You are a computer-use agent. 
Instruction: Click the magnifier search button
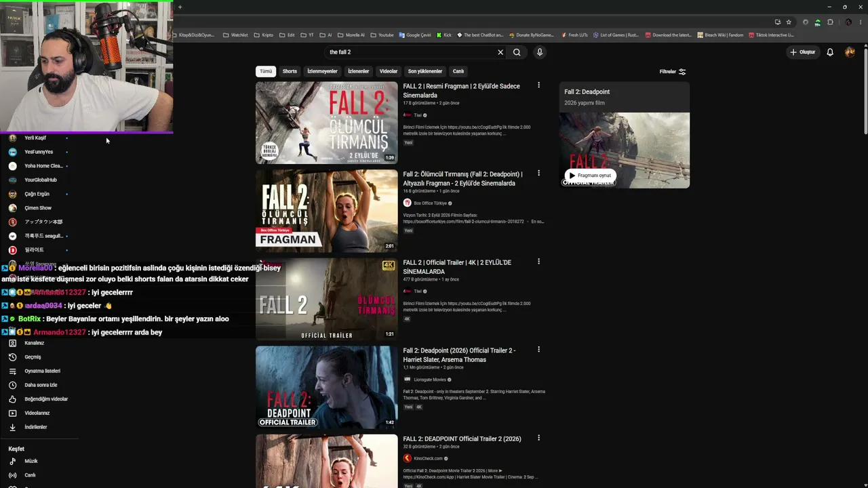pos(517,52)
